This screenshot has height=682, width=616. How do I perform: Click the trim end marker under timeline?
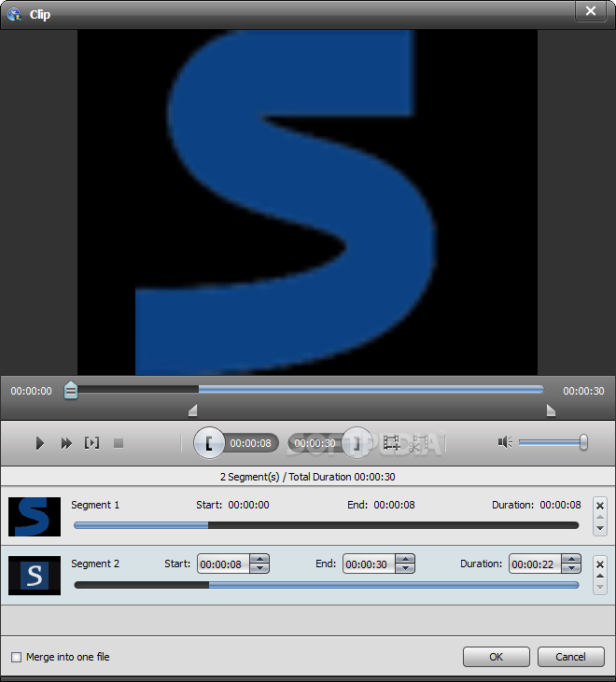(x=551, y=411)
